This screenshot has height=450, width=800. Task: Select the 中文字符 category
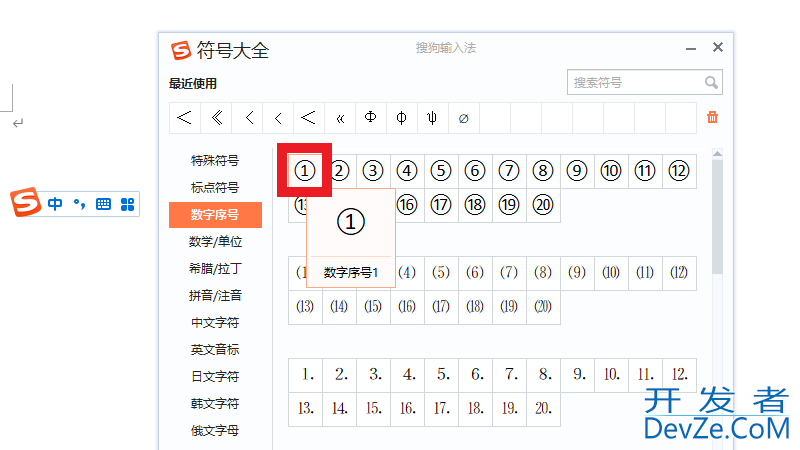pos(215,323)
